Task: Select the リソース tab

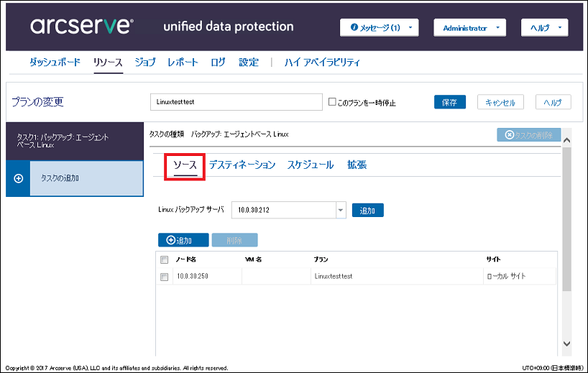Action: point(108,63)
